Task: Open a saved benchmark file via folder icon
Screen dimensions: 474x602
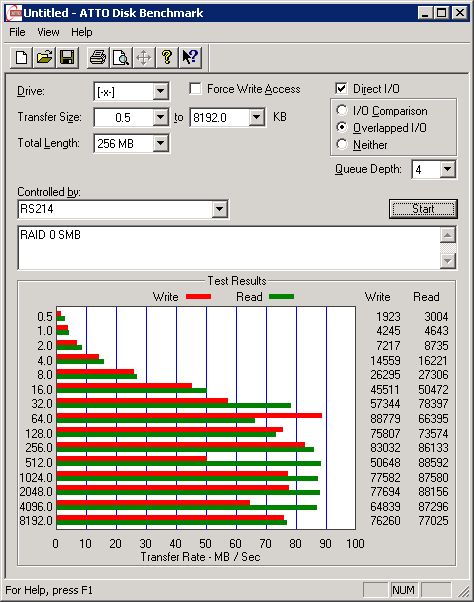Action: 44,58
